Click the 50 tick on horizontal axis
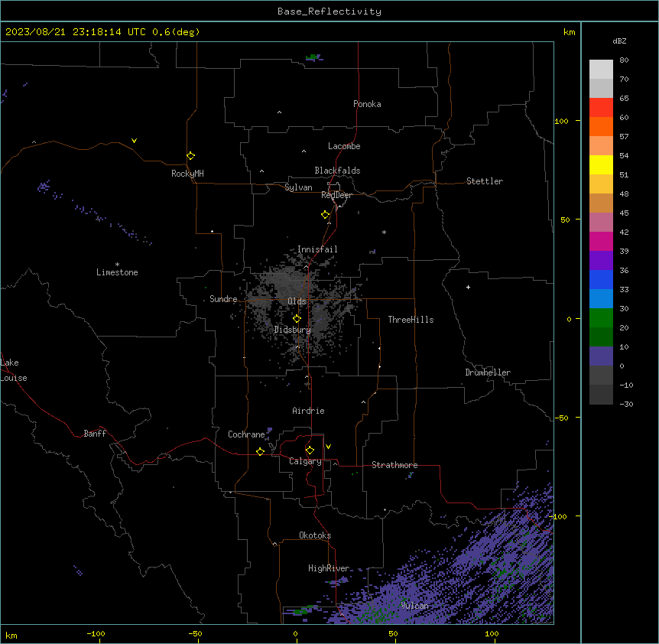 click(393, 633)
